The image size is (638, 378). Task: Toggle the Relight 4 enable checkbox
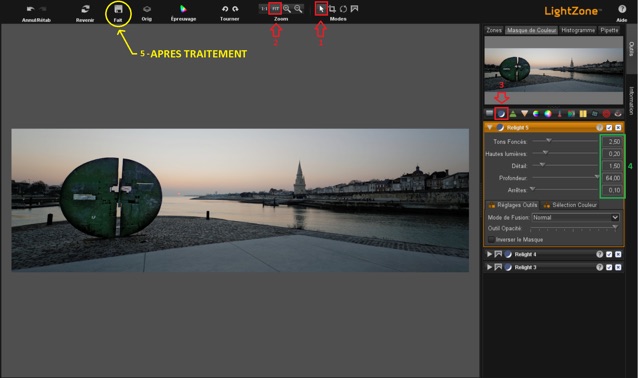click(609, 254)
